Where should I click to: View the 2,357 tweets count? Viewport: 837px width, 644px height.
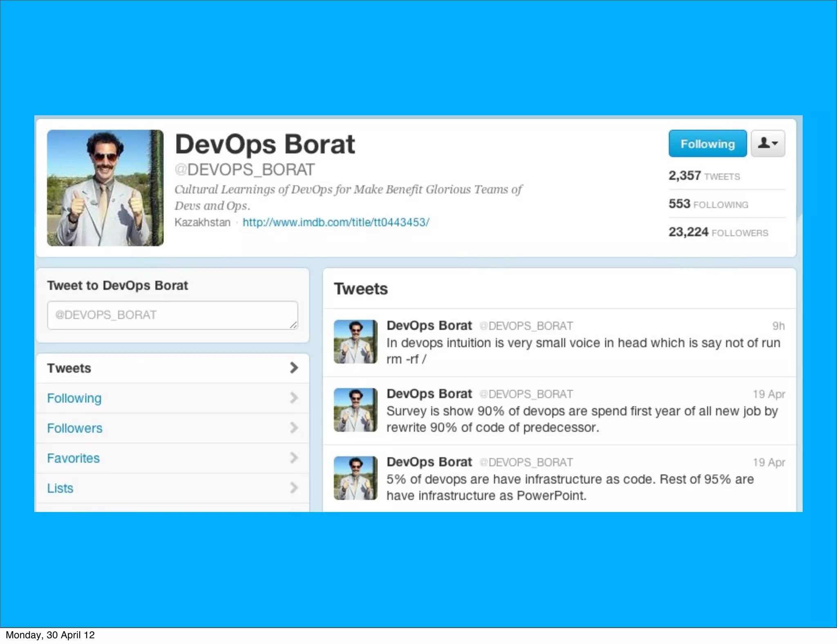(704, 176)
